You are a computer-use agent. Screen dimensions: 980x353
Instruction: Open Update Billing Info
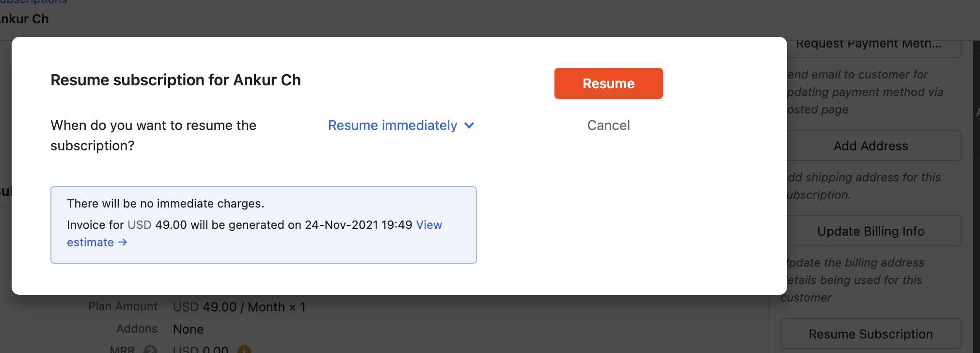tap(870, 231)
